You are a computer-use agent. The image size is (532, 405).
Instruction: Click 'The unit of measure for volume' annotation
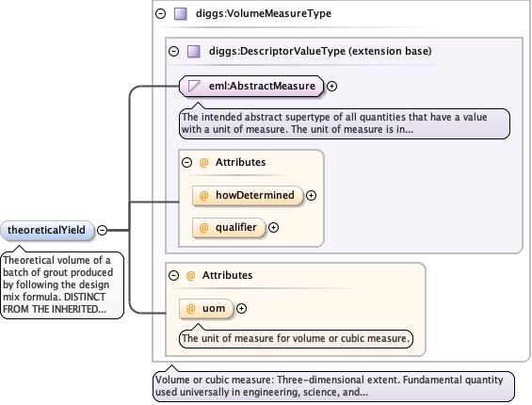(x=296, y=339)
